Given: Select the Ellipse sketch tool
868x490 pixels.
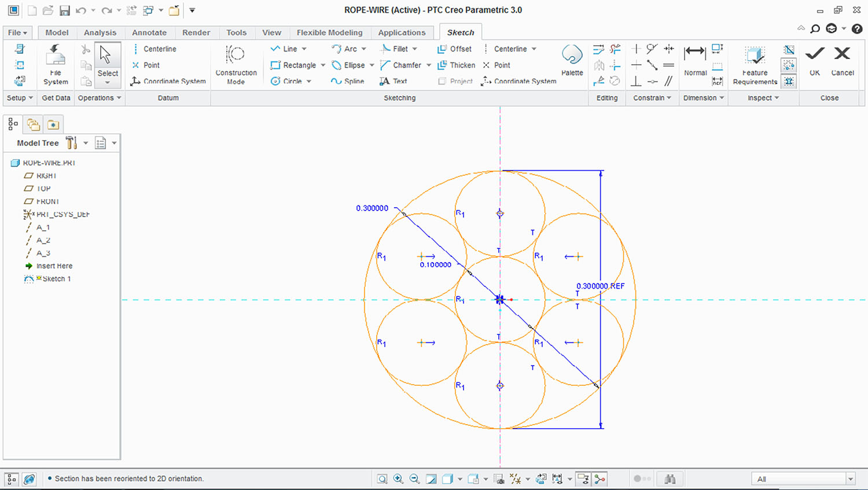Looking at the screenshot, I should pos(348,65).
